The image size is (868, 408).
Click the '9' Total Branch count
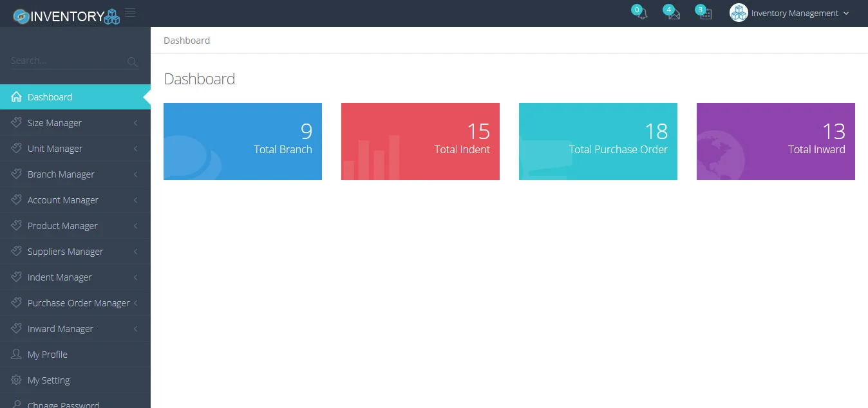[x=307, y=131]
